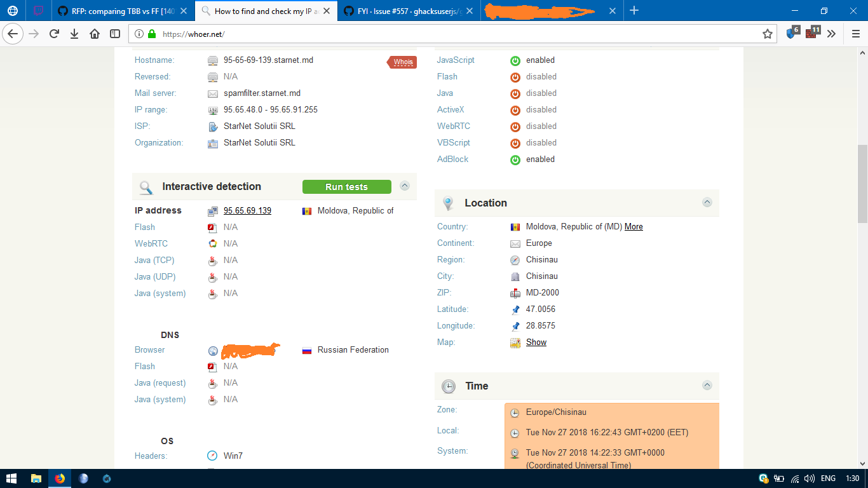This screenshot has height=488, width=868.
Task: Click the clock icon beside Zone entry
Action: pos(515,412)
